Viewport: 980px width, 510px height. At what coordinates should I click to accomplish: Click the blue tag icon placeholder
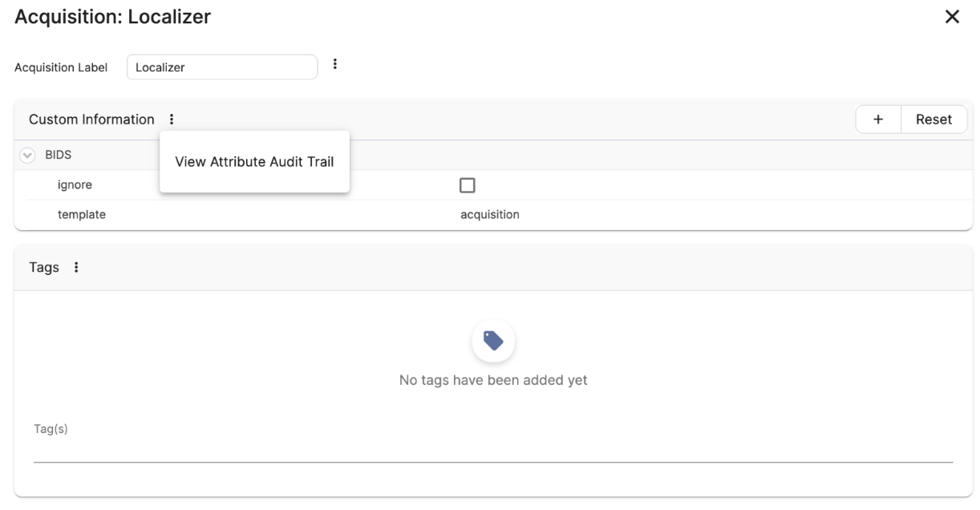pos(493,342)
